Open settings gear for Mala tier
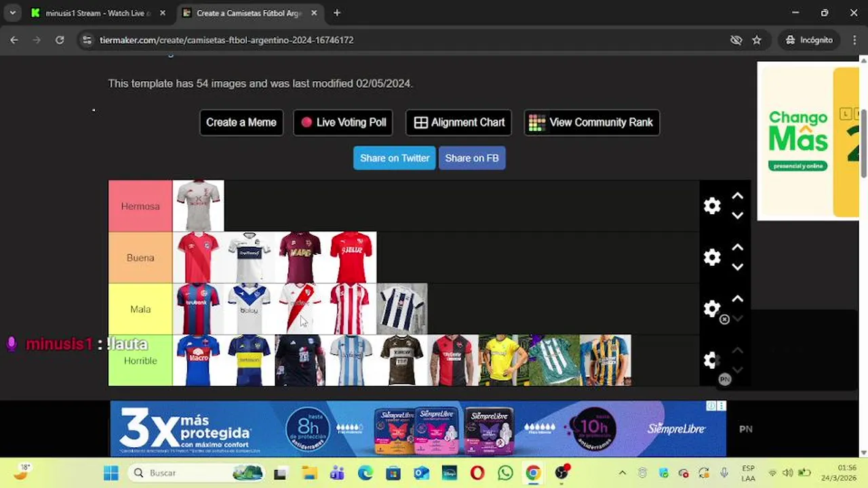Screen dimensions: 868x488 coord(712,309)
